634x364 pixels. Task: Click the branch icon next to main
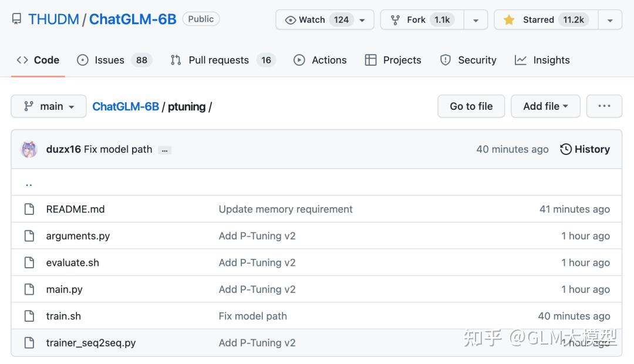28,106
